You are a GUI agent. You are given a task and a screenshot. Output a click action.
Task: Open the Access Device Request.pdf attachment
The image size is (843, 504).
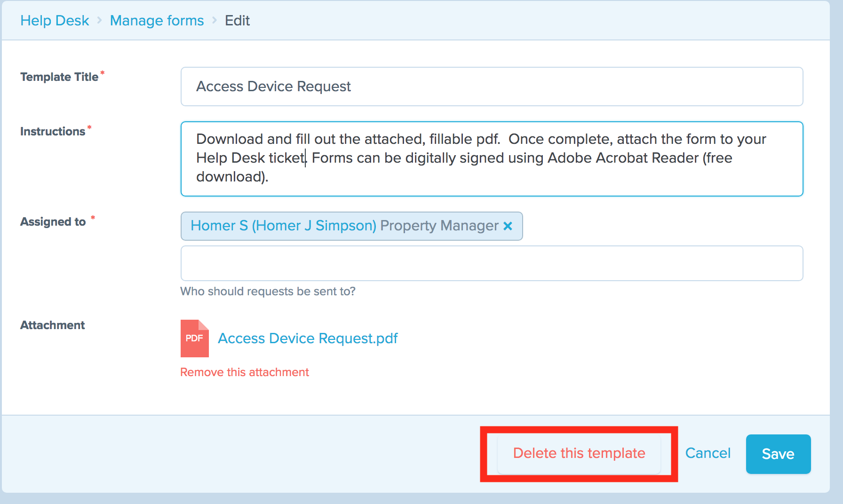308,339
